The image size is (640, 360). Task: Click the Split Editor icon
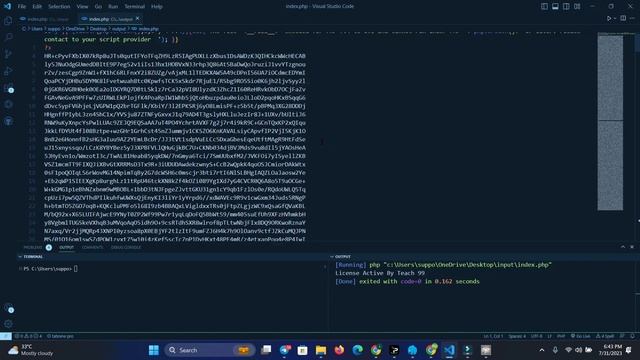[x=623, y=18]
